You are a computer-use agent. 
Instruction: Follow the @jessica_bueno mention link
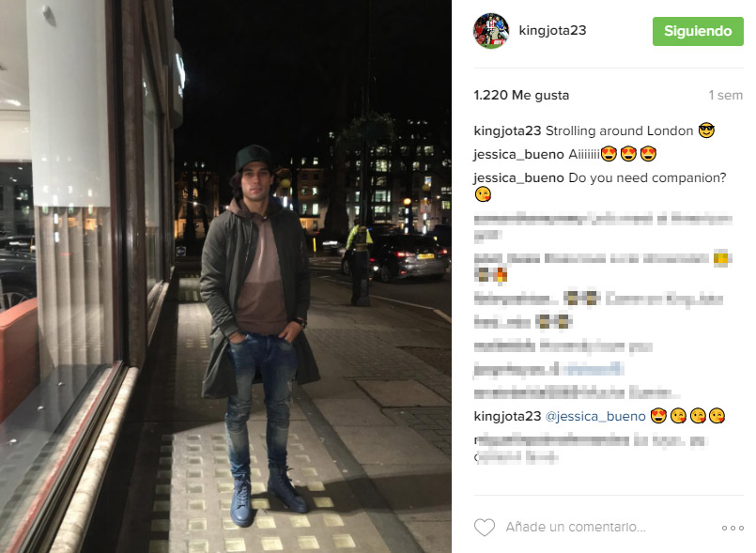click(x=595, y=416)
